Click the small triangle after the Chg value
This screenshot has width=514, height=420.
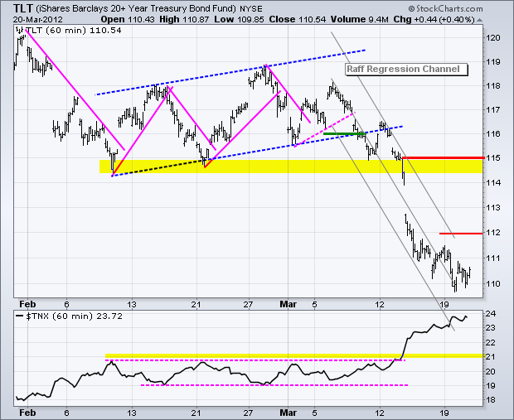tap(479, 21)
